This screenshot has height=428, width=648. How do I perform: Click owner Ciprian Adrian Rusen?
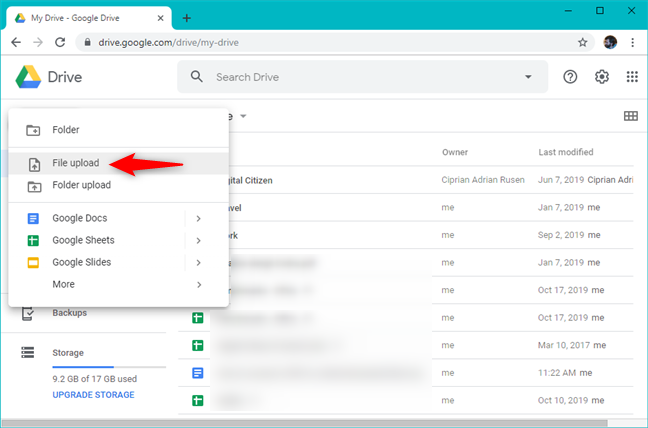click(x=483, y=180)
